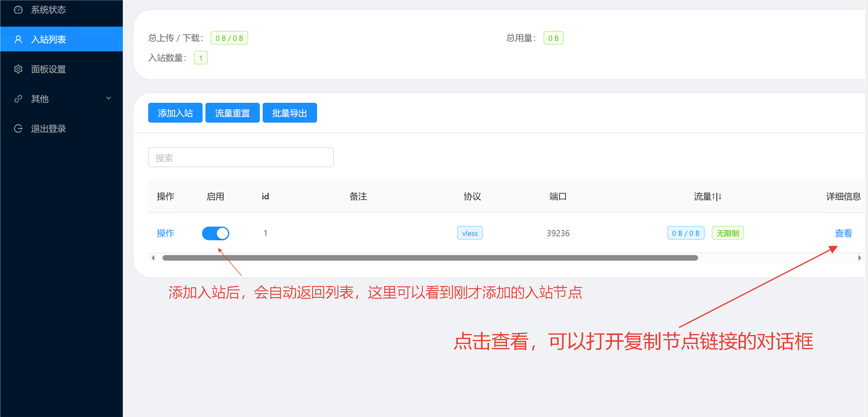Disable the inbound enable toggle switch
Screen dimensions: 868x417
[215, 233]
